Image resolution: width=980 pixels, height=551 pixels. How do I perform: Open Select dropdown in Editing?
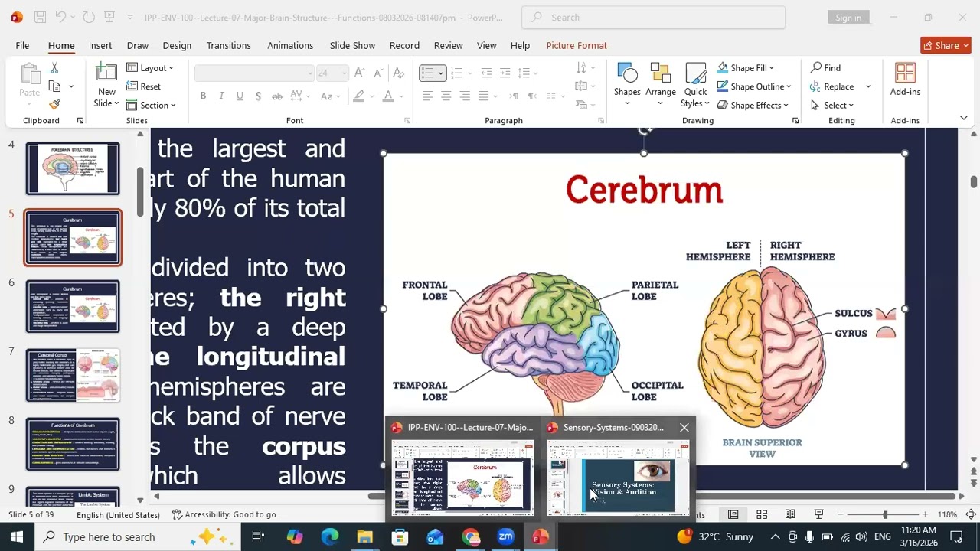tap(832, 105)
